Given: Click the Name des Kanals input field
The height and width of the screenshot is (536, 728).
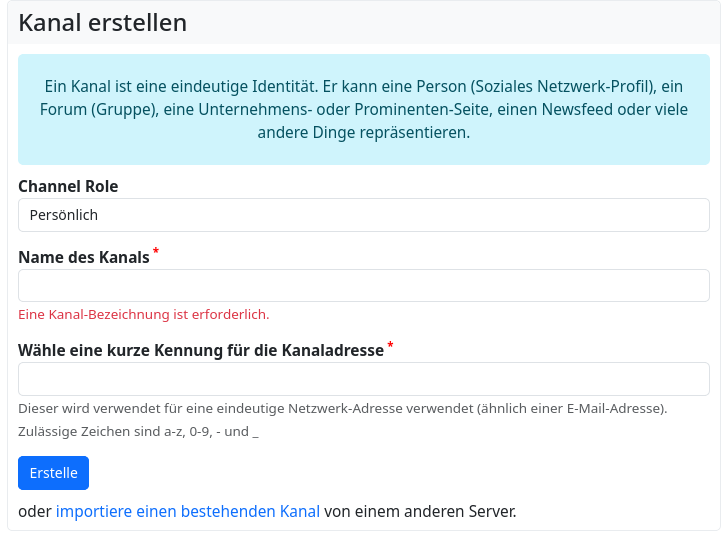Looking at the screenshot, I should click(363, 286).
